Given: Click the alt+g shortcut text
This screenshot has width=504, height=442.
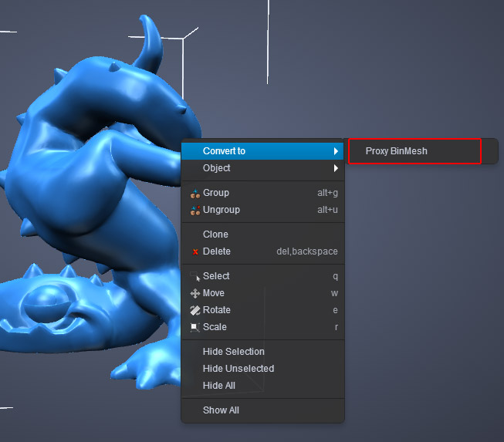Looking at the screenshot, I should pos(327,193).
